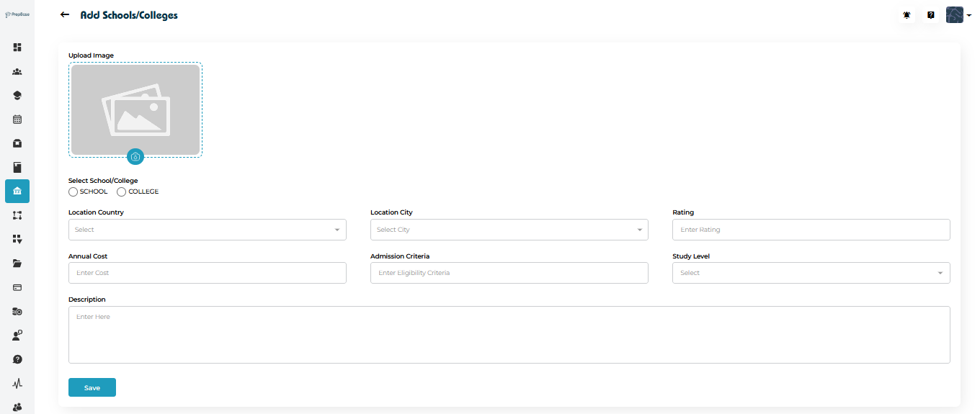Click the Save button
The image size is (980, 414).
point(92,387)
